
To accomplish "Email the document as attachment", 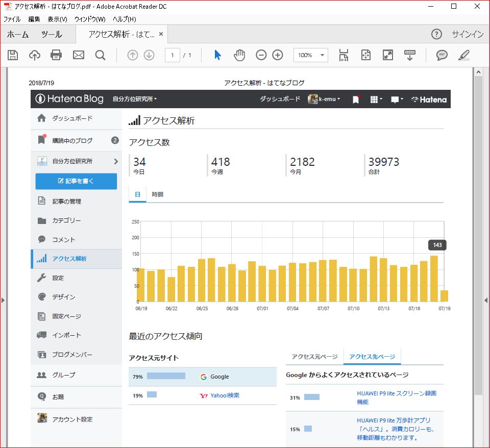I will 78,56.
